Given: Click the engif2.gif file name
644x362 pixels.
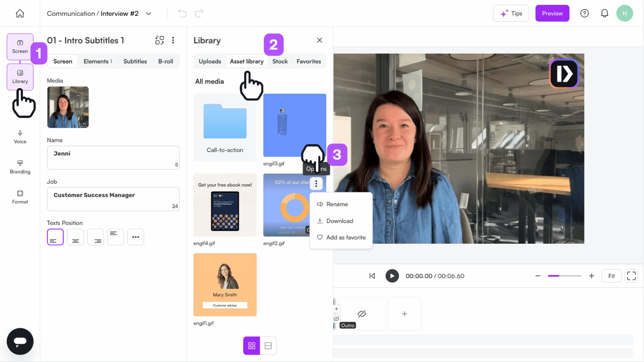Looking at the screenshot, I should [274, 243].
